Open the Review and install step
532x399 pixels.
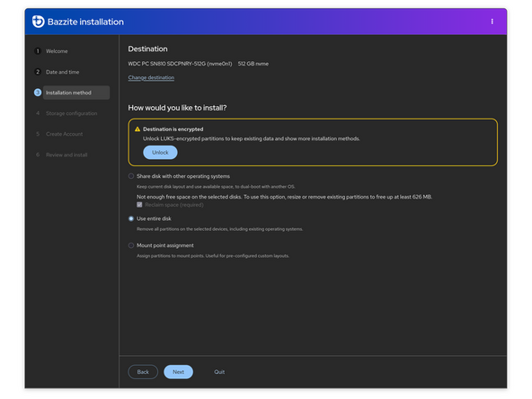tap(66, 155)
